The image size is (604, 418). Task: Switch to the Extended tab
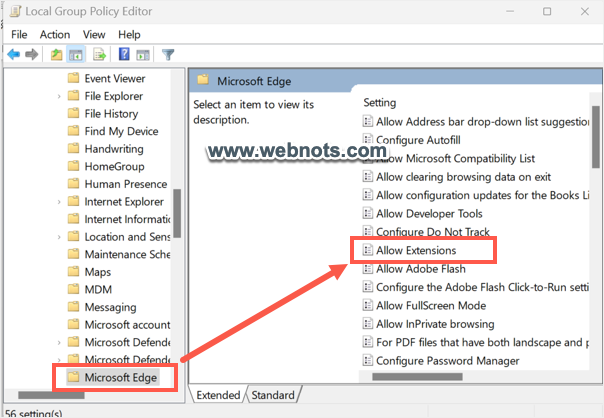coord(218,395)
